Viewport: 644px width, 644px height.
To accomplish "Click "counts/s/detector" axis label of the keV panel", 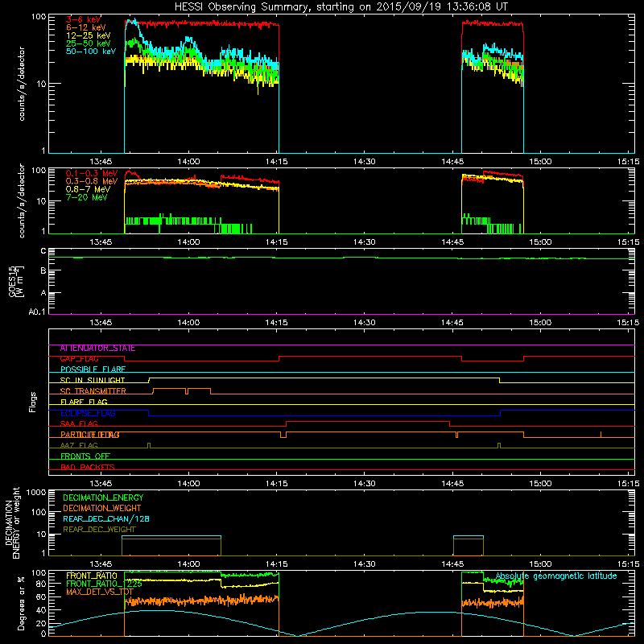I will point(22,84).
